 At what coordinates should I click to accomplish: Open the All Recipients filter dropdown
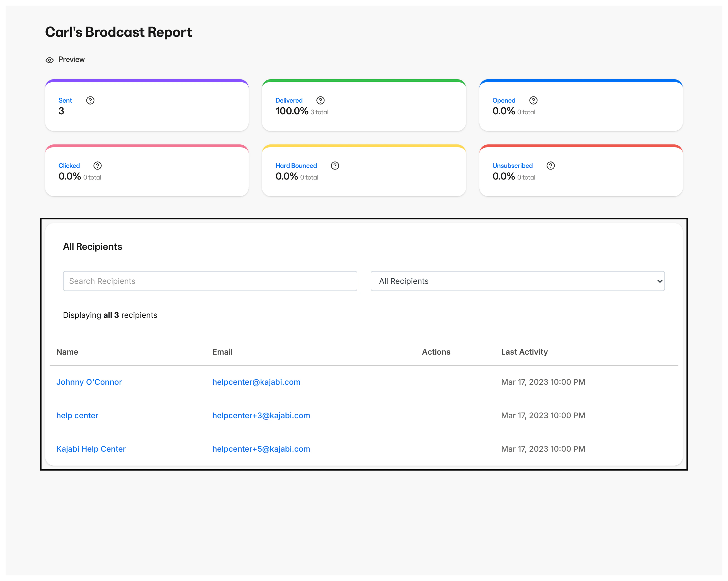(517, 281)
